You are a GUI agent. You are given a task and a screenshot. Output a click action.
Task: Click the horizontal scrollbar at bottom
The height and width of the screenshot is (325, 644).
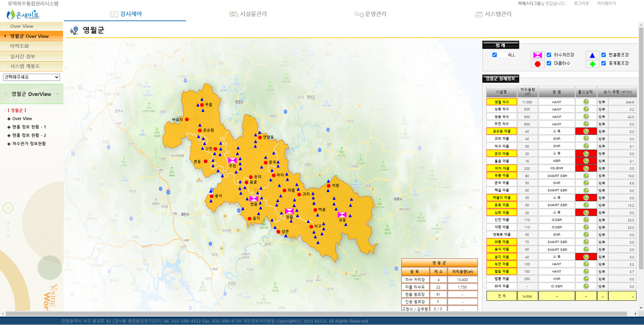(316, 314)
